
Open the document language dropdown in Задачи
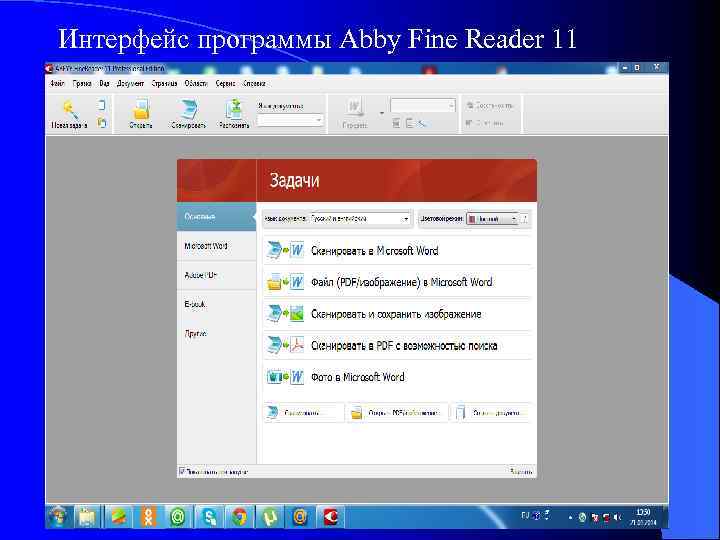(x=360, y=219)
